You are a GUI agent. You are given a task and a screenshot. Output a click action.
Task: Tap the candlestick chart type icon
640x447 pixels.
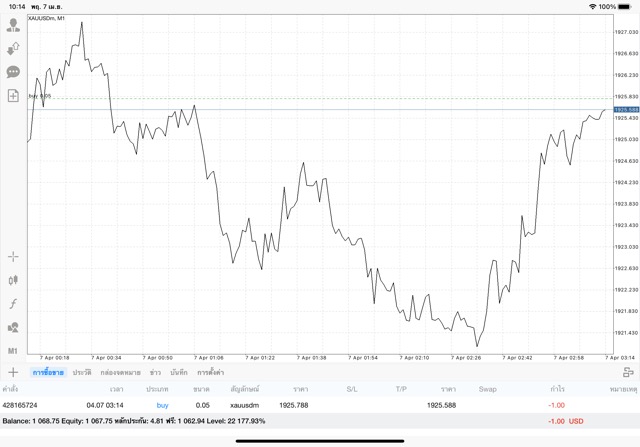pyautogui.click(x=13, y=280)
